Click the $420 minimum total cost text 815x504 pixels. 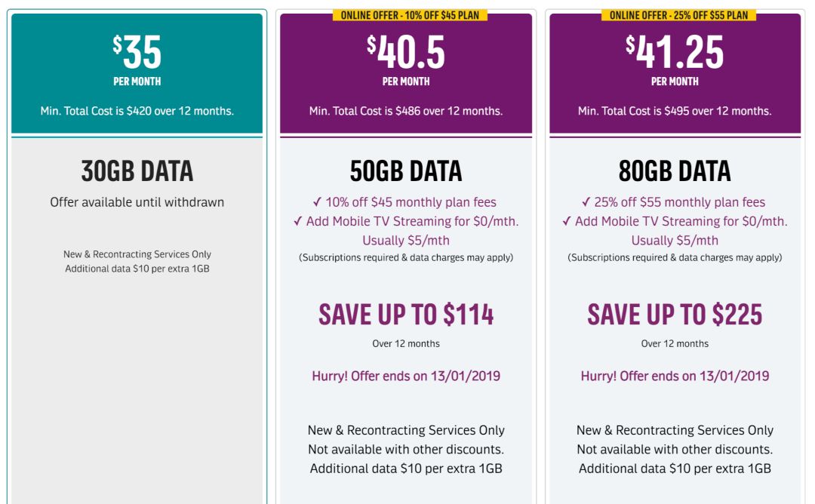(x=137, y=111)
